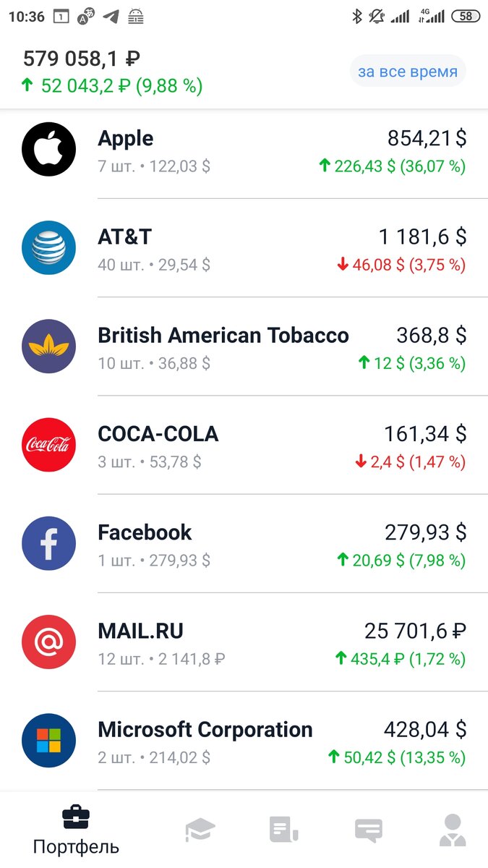This screenshot has width=488, height=868.
Task: Tap the AT&T globe logo
Action: pyautogui.click(x=48, y=248)
